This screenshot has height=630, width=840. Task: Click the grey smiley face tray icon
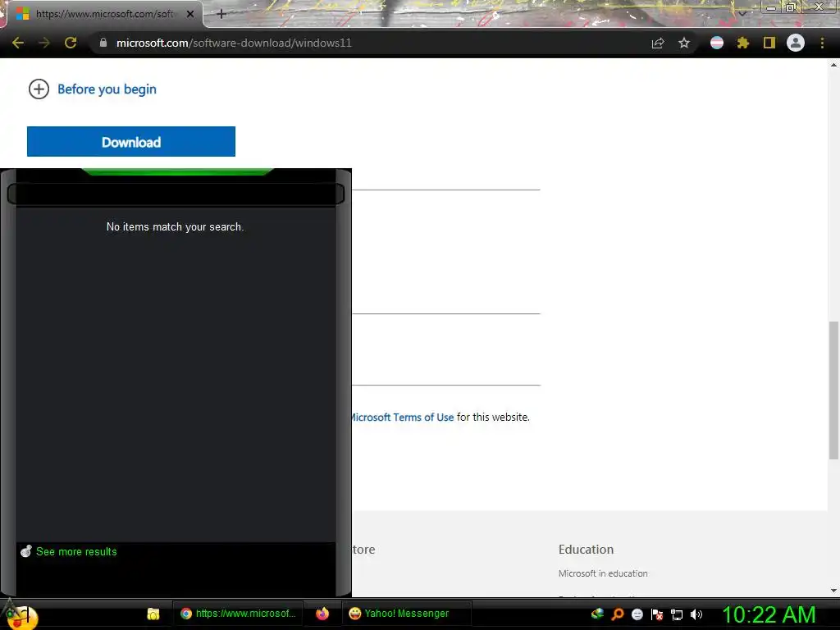pos(637,614)
